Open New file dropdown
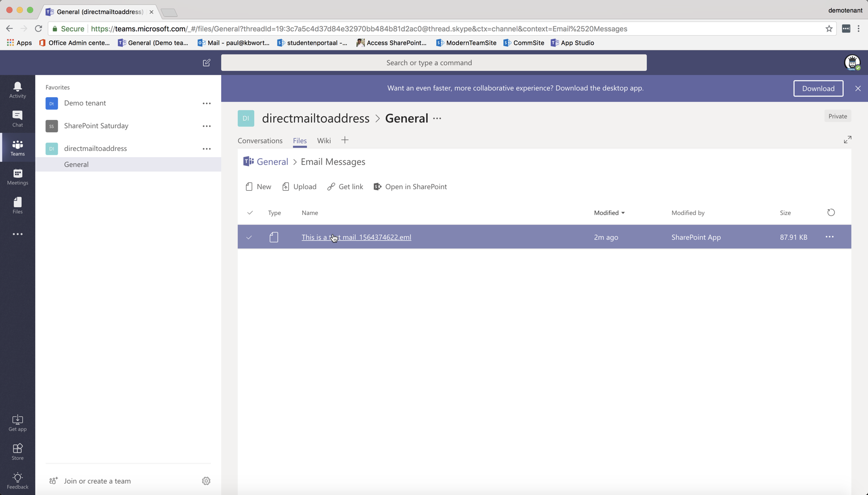This screenshot has width=868, height=495. 258,187
